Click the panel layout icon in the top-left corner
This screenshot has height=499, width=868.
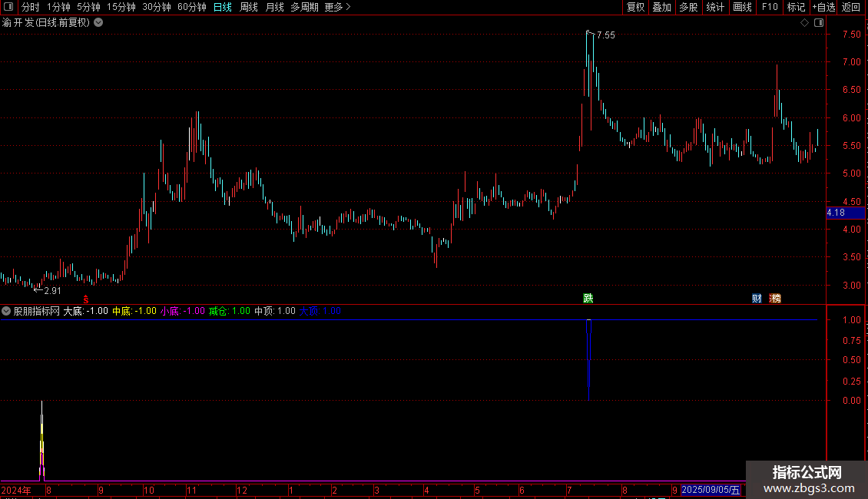pos(8,7)
